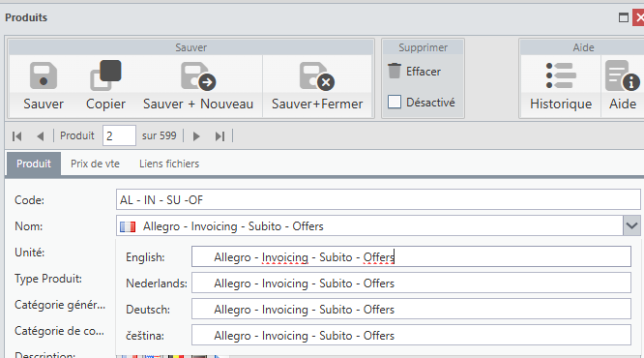Toggle the Désactivé checkbox
Image resolution: width=644 pixels, height=358 pixels.
pyautogui.click(x=395, y=102)
